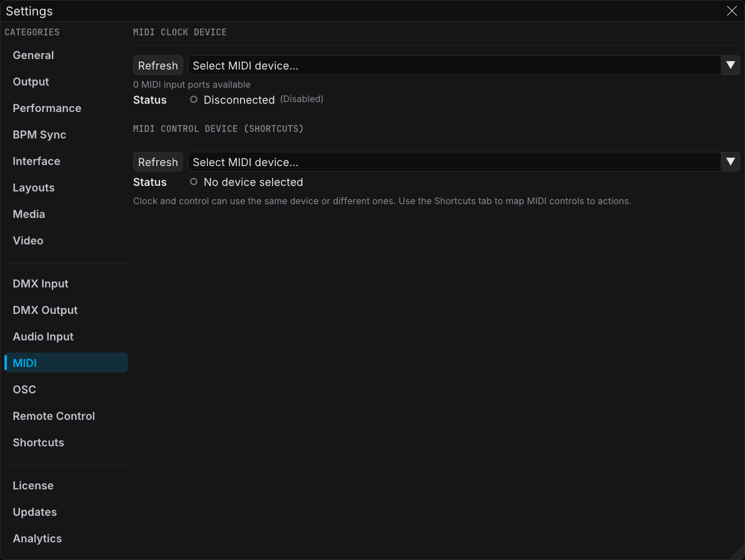Go to DMX Input settings
Screen dimensions: 745x560
(x=66, y=284)
